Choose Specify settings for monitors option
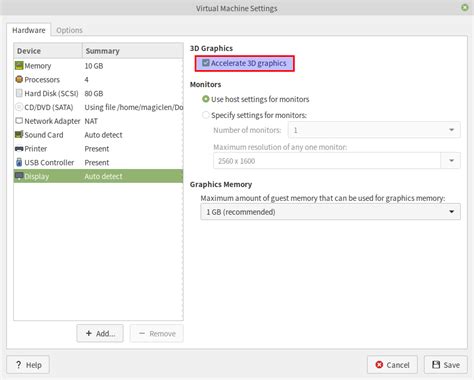Screen dimensions: 474x380 tap(206, 115)
